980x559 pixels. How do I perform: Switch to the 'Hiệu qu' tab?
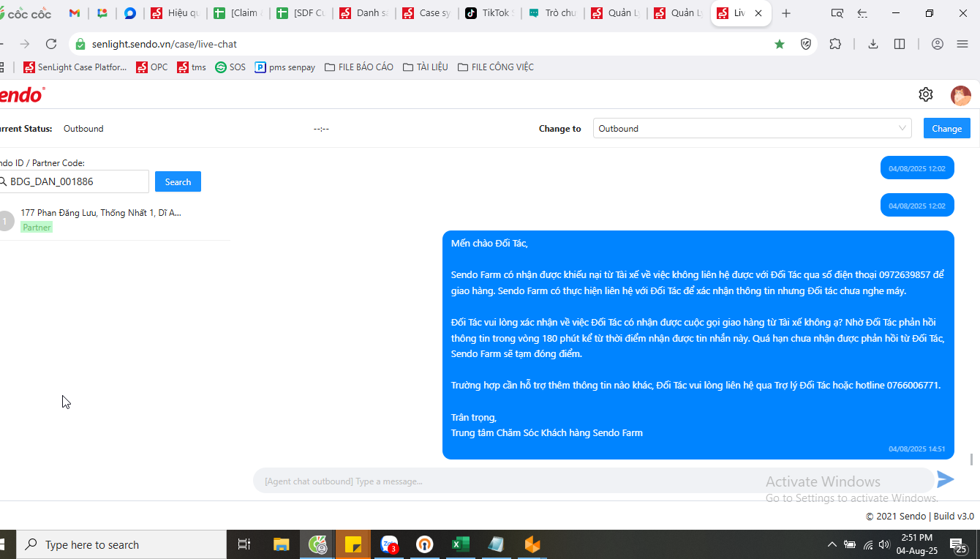pyautogui.click(x=175, y=13)
